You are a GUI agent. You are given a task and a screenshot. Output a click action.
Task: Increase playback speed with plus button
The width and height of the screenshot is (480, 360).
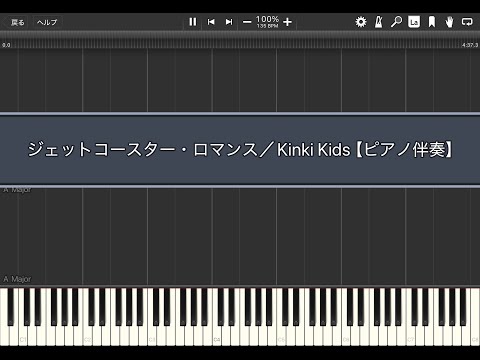click(287, 22)
